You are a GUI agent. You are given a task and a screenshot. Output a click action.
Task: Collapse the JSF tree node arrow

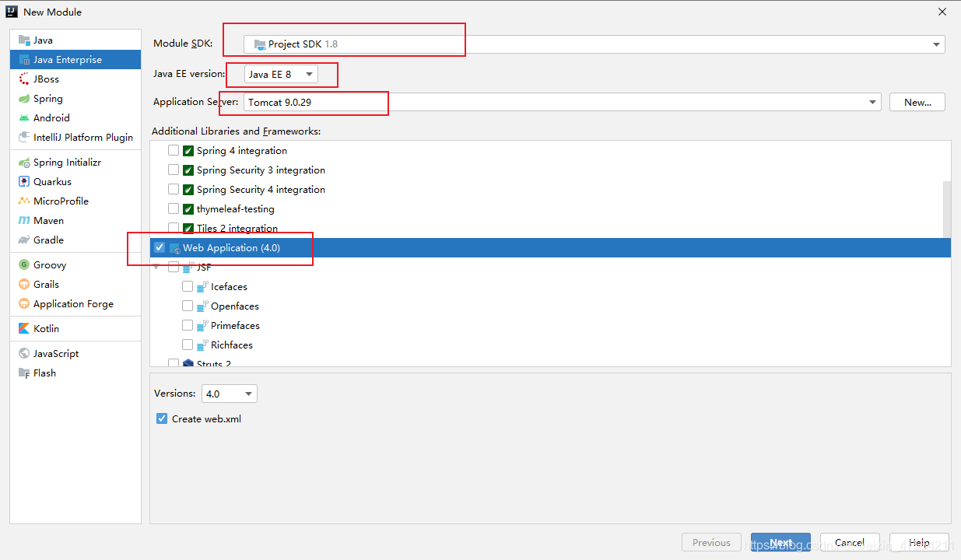pyautogui.click(x=156, y=267)
